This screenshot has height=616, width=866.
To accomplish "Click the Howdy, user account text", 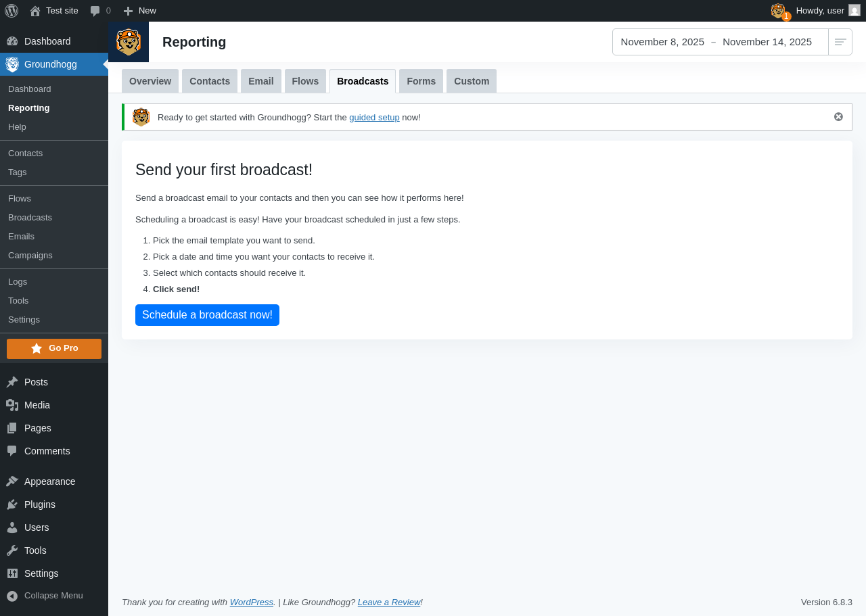I will tap(820, 11).
